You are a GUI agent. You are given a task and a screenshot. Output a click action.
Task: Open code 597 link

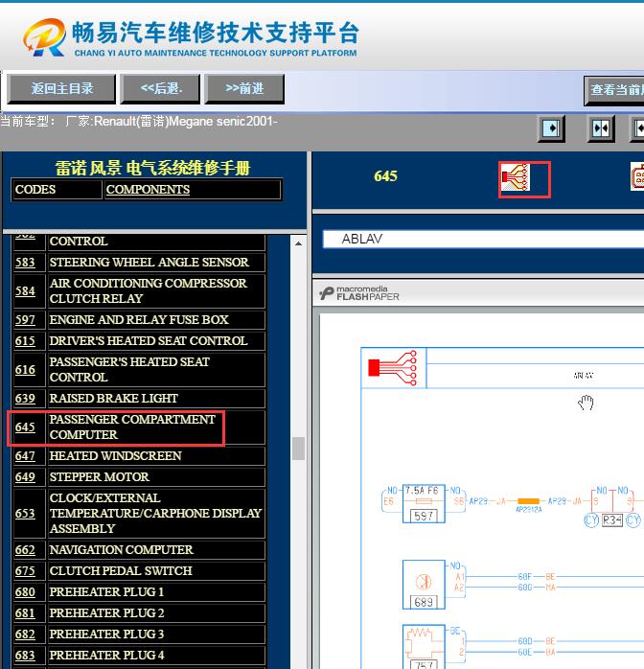[25, 319]
